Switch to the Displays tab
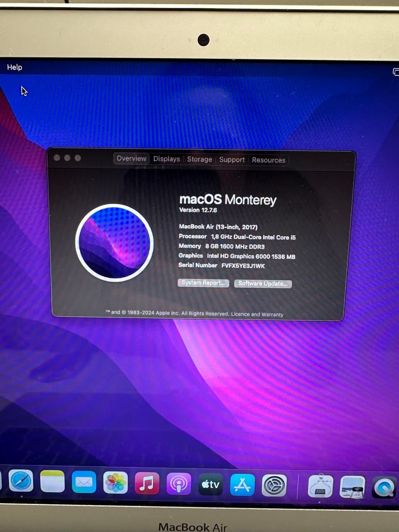This screenshot has width=399, height=532. [x=167, y=159]
